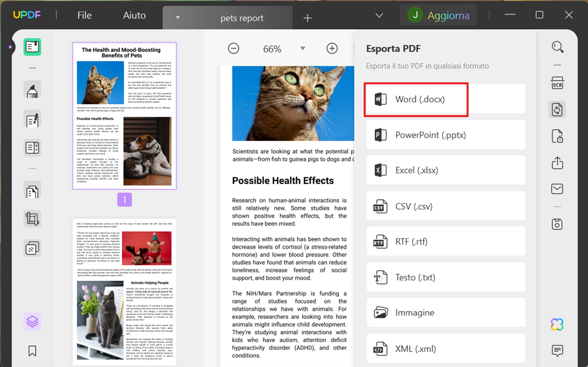588x367 pixels.
Task: Select the highlighter comment tool
Action: tap(32, 90)
